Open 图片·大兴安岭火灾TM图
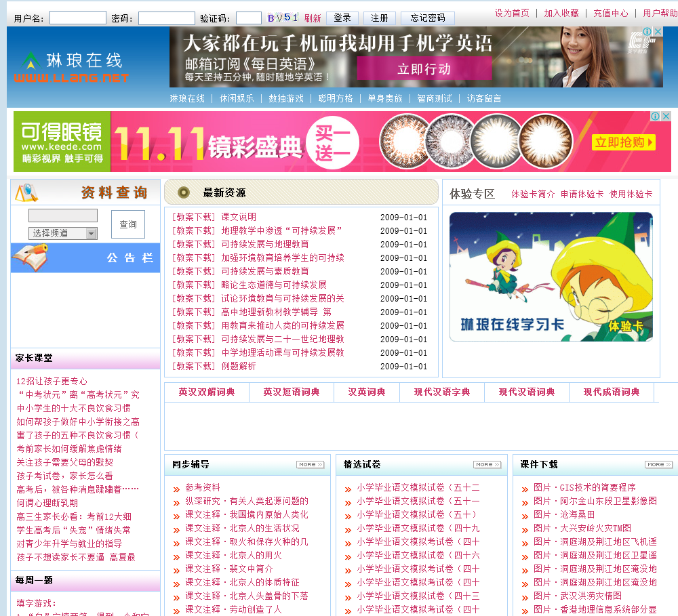This screenshot has height=616, width=678. pyautogui.click(x=582, y=529)
